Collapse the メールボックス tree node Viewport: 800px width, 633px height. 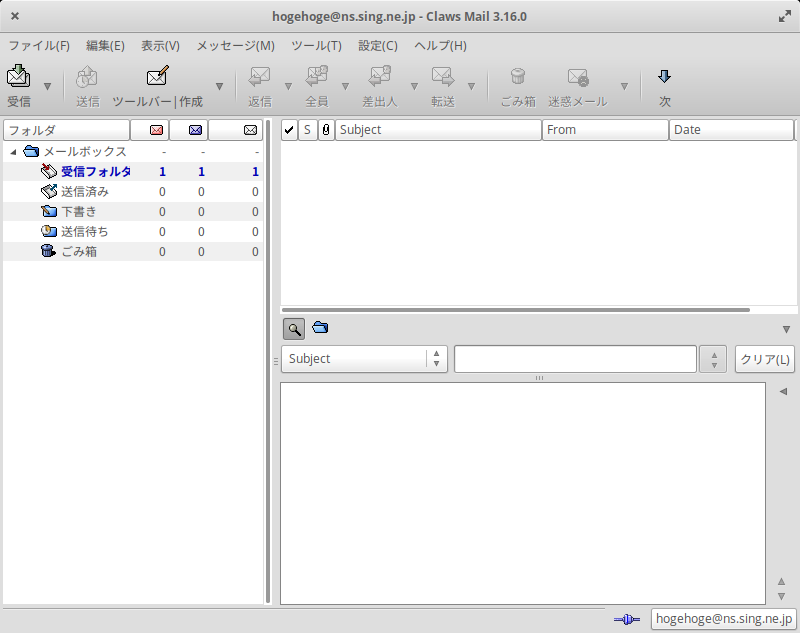[13, 152]
